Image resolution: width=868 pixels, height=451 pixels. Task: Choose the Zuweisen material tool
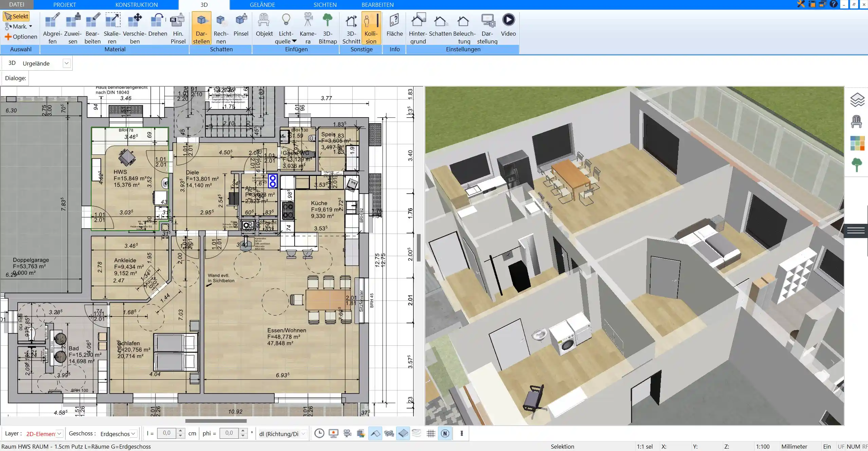click(73, 29)
